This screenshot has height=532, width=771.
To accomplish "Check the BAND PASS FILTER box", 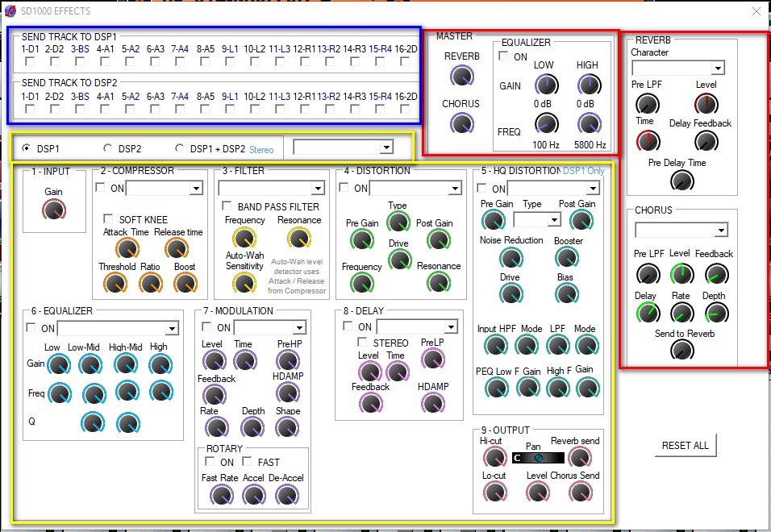I will pyautogui.click(x=227, y=206).
